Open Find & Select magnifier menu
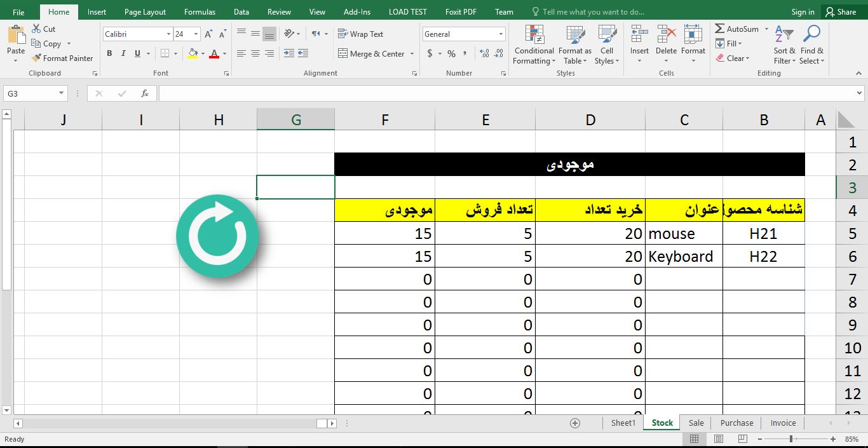This screenshot has height=448, width=868. (812, 44)
